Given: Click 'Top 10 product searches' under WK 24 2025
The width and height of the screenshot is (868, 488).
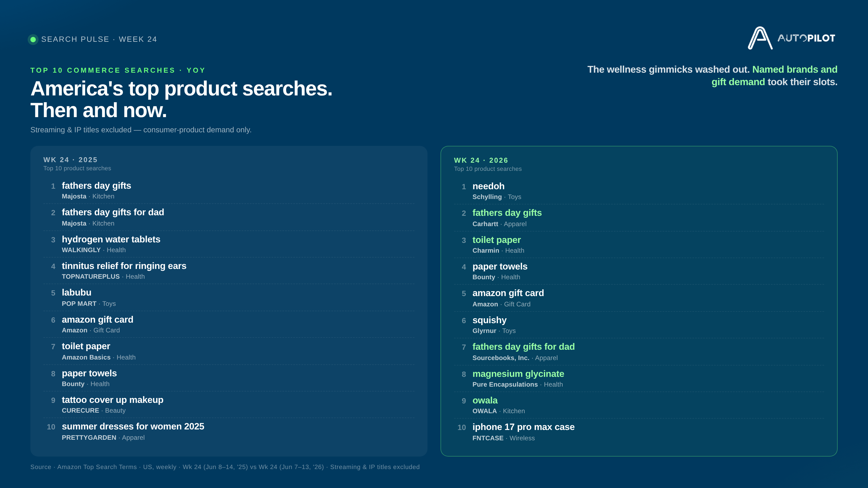Looking at the screenshot, I should (77, 168).
